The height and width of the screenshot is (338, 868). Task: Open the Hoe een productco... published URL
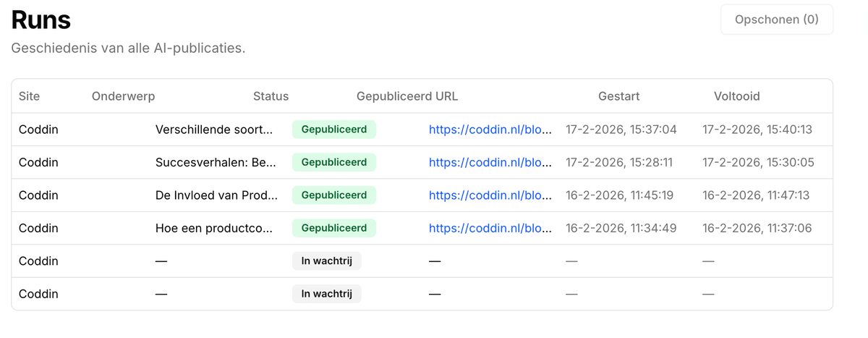click(x=490, y=228)
